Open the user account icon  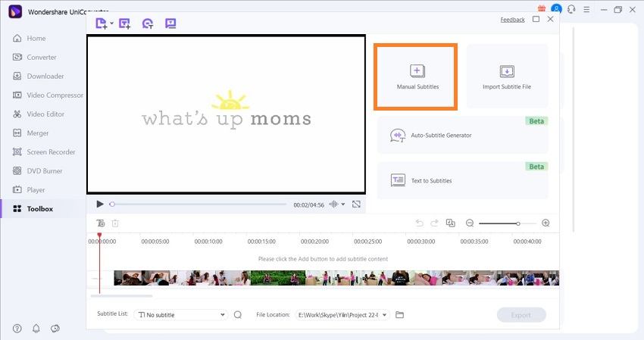click(556, 8)
